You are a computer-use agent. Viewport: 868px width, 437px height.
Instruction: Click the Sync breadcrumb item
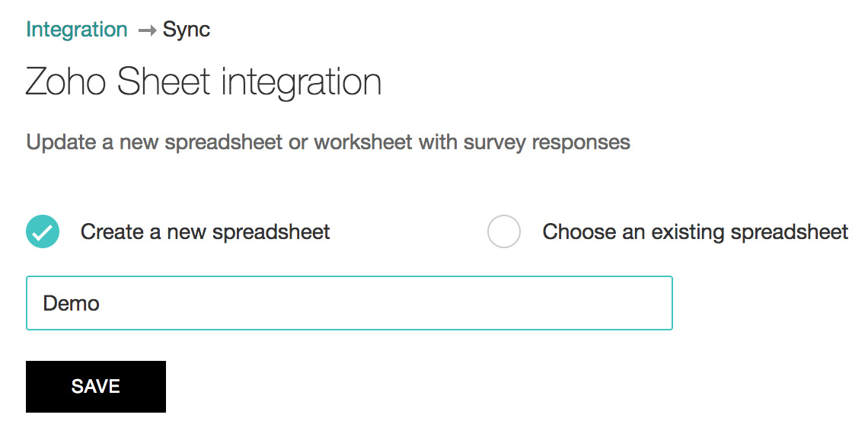(187, 30)
